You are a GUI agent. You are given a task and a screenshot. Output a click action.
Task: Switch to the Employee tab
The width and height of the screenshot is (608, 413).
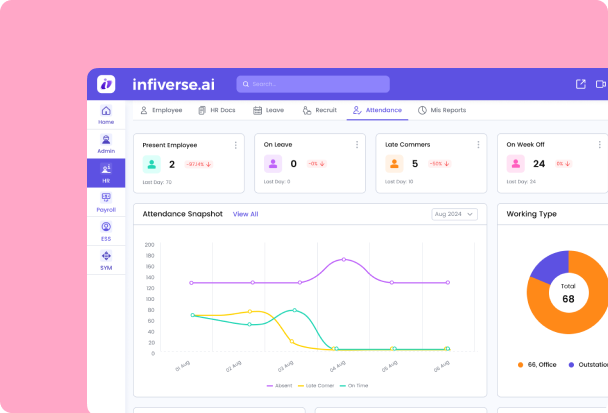tap(161, 110)
